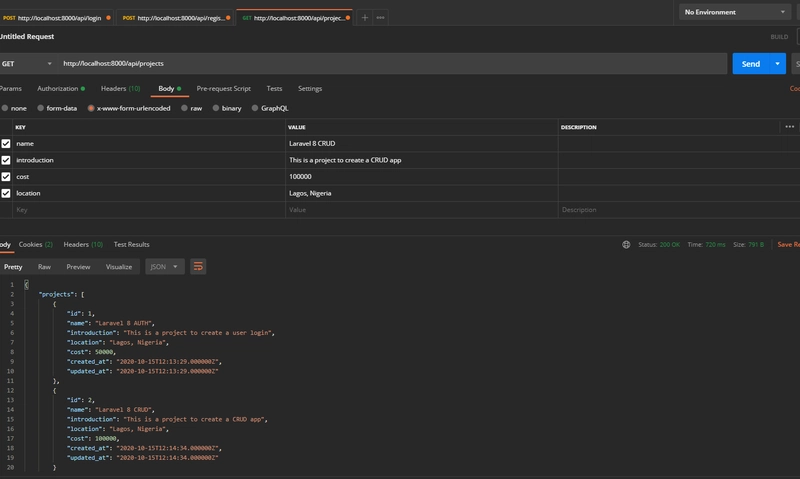The image size is (800, 479).
Task: Open bulk edit ellipsis in Description column
Action: (x=789, y=127)
